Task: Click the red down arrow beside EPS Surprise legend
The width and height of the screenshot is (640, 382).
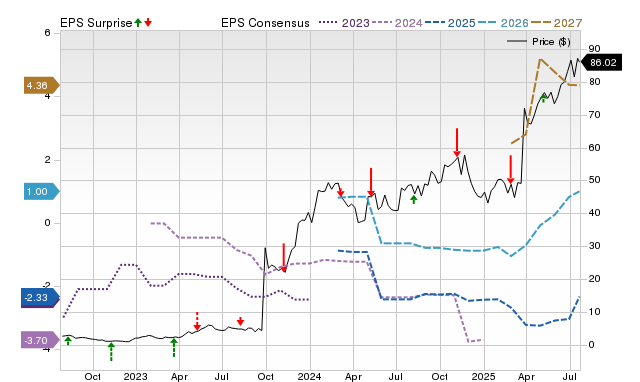Action: pyautogui.click(x=148, y=22)
